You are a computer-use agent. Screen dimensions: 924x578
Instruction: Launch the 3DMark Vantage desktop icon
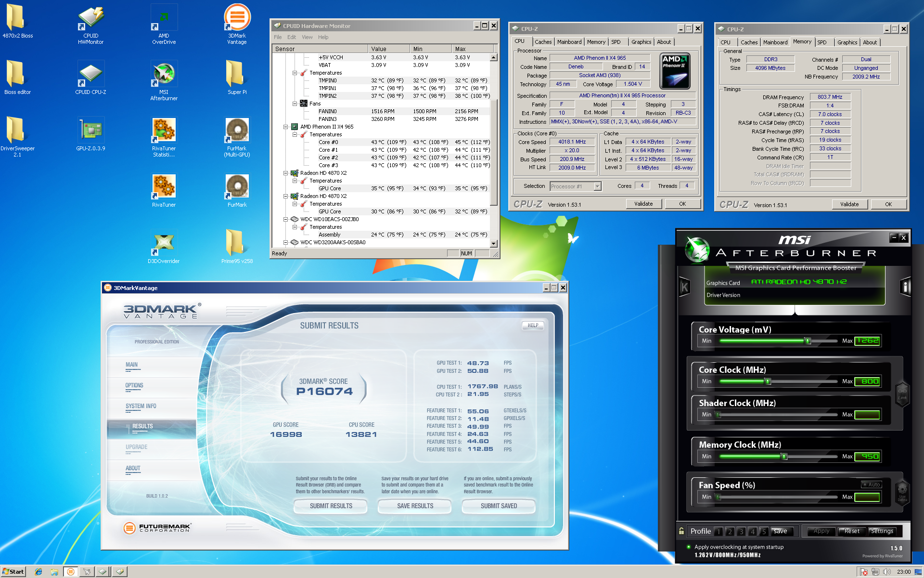click(x=237, y=25)
